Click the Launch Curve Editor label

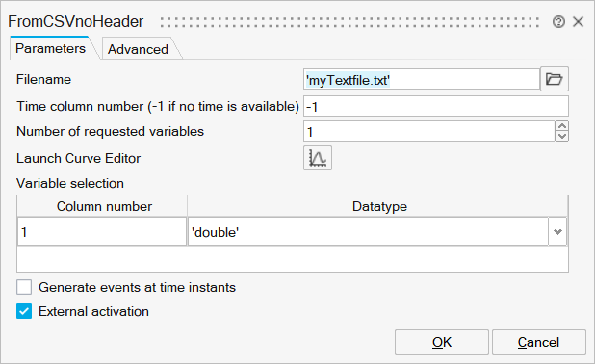[79, 158]
